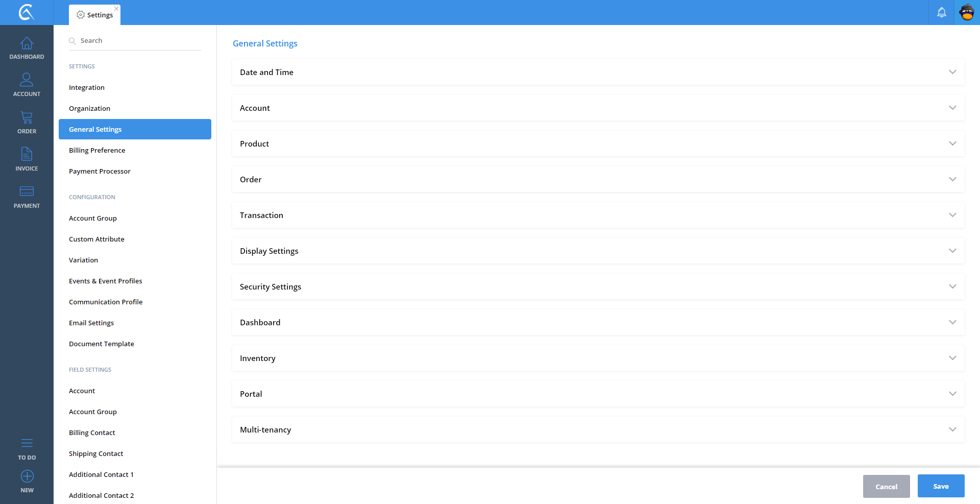Viewport: 980px width, 504px height.
Task: Go to the Account sidebar icon
Action: [27, 85]
